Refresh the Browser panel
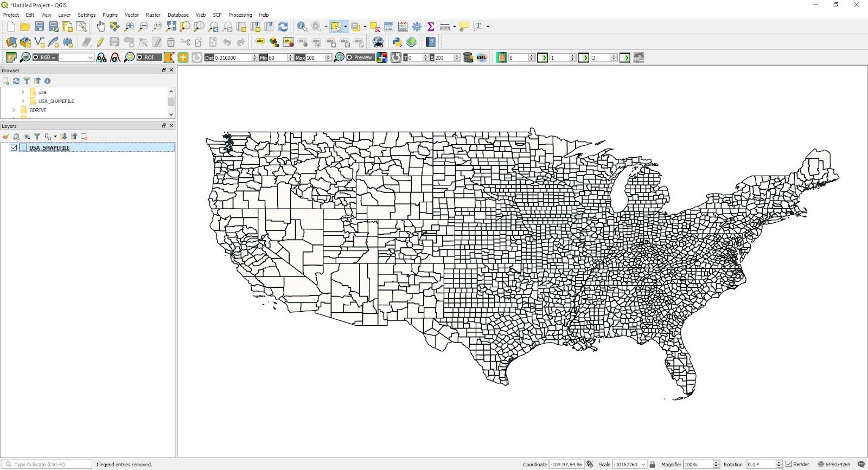 click(x=16, y=81)
